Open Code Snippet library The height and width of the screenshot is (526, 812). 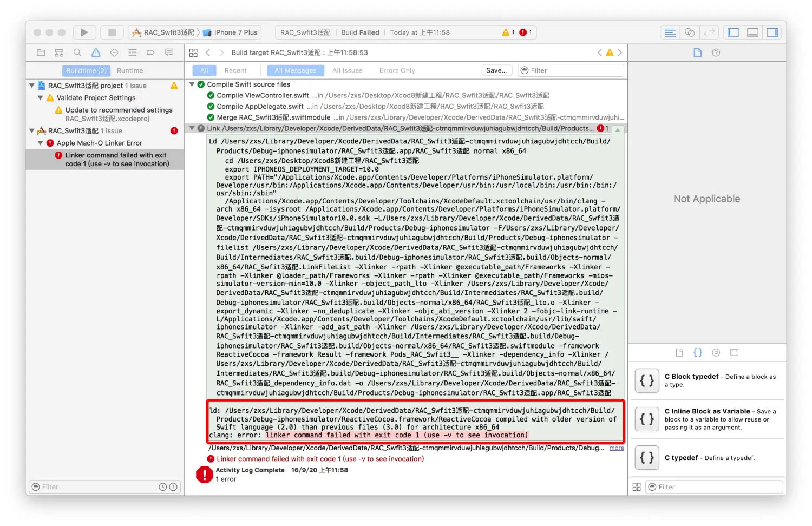tap(698, 353)
